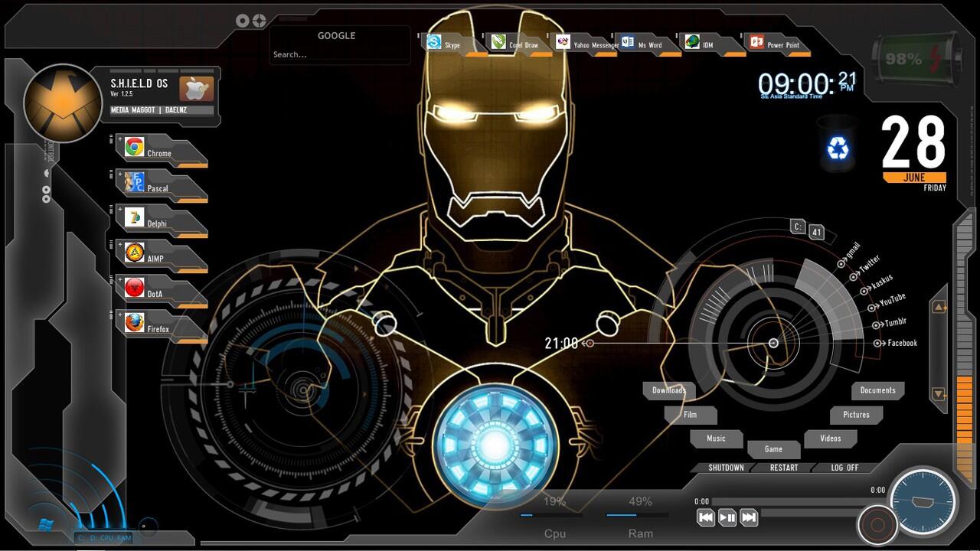This screenshot has height=551, width=980.
Task: Click the down arrow on right panel
Action: pos(939,394)
